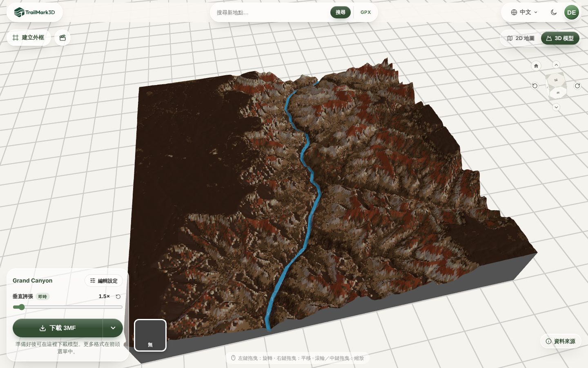
Task: Open the 資料來源 data sources info
Action: pos(561,341)
